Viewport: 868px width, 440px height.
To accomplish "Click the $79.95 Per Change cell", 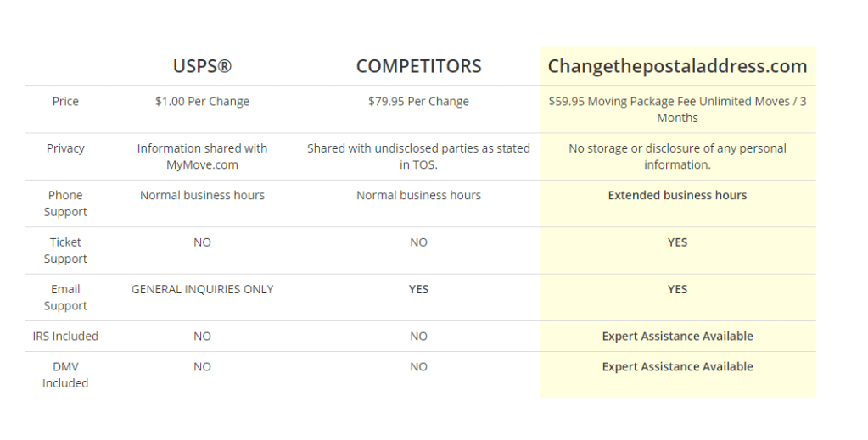I will pos(418,102).
